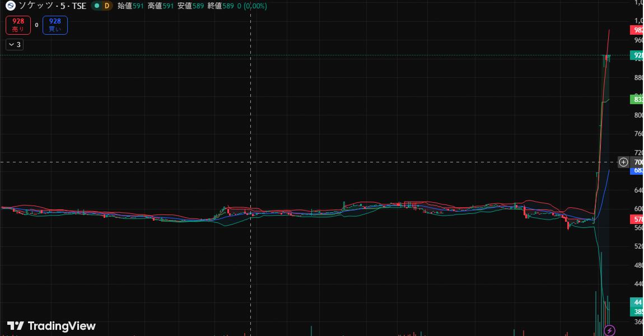Click the 高値 591 high value
The height and width of the screenshot is (336, 644).
pyautogui.click(x=161, y=6)
